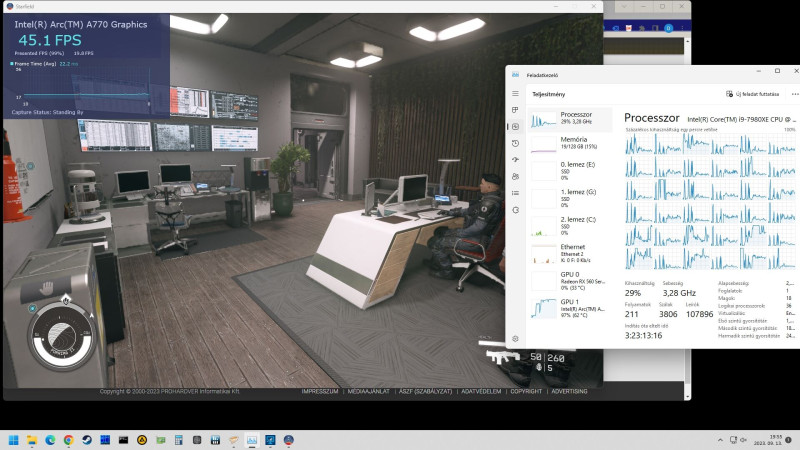Open the COPYRIGHT footer link in browser
Image resolution: width=800 pixels, height=450 pixels.
526,391
